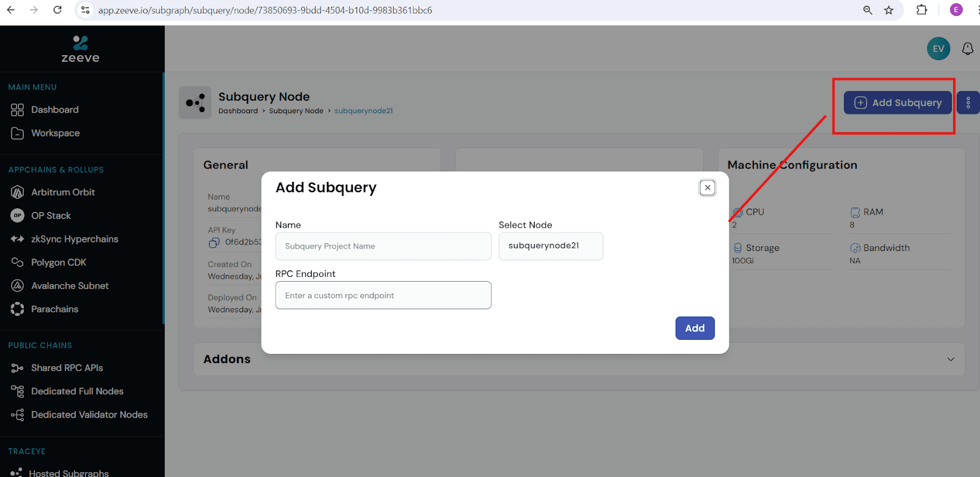Viewport: 980px width, 477px height.
Task: Go to Avalanche Subnet
Action: point(70,286)
